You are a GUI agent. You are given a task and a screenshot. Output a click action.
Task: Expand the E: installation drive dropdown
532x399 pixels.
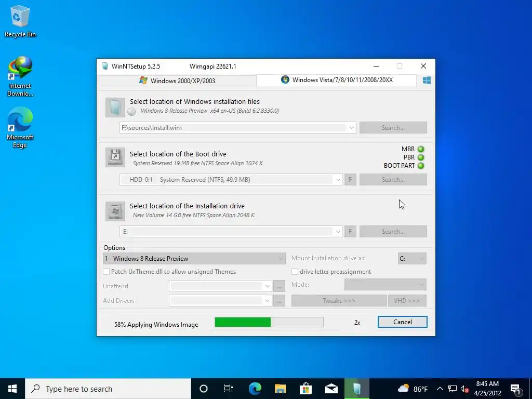[338, 232]
